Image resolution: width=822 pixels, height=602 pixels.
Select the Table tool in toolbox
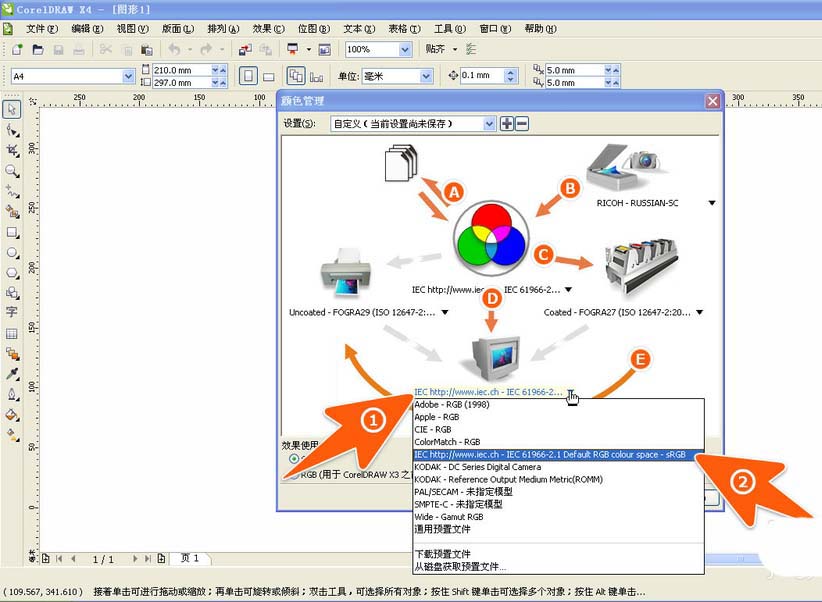(12, 333)
